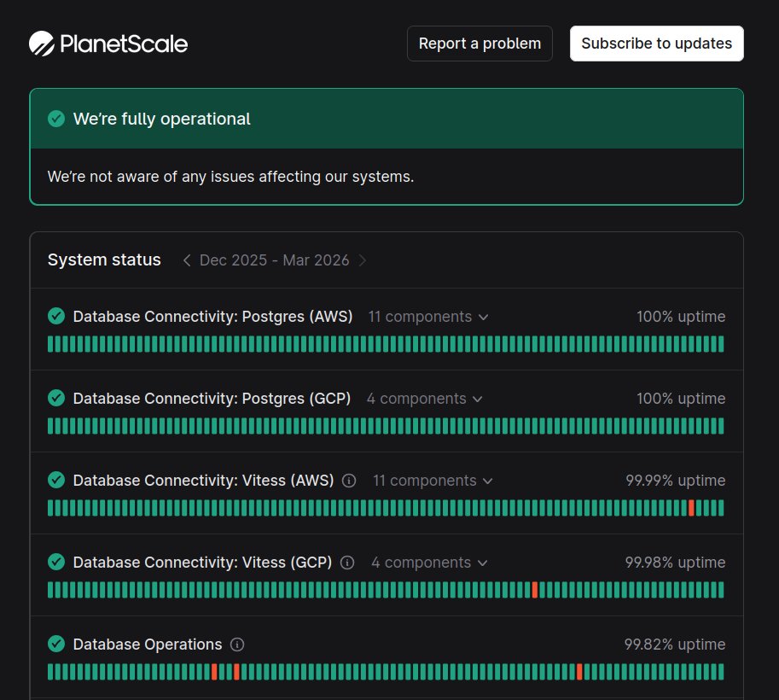The image size is (779, 700).
Task: Click the status check icon for Vitess (AWS)
Action: 56,481
